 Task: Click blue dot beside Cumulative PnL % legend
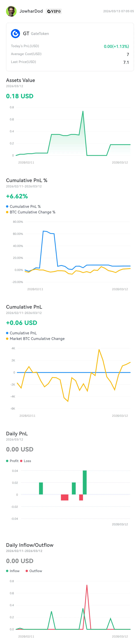(7, 207)
